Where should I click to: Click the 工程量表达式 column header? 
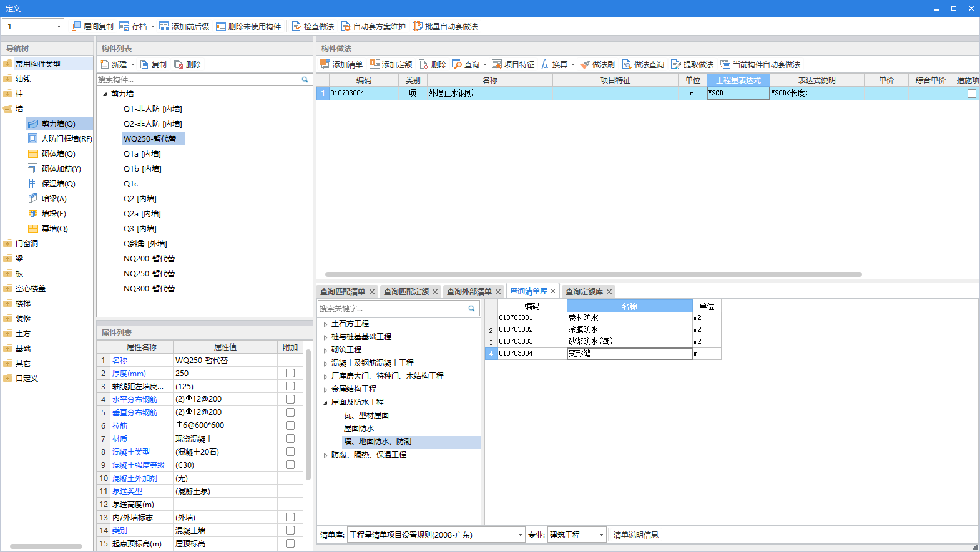(738, 80)
